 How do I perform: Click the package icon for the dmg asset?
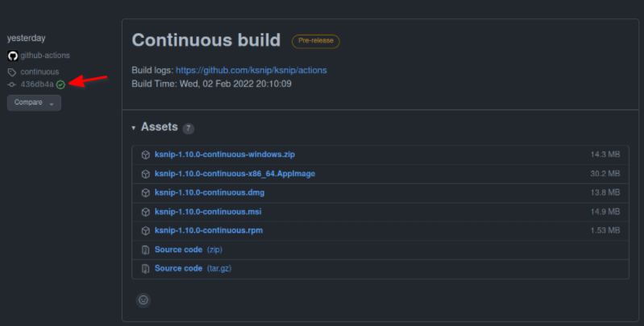pyautogui.click(x=145, y=192)
